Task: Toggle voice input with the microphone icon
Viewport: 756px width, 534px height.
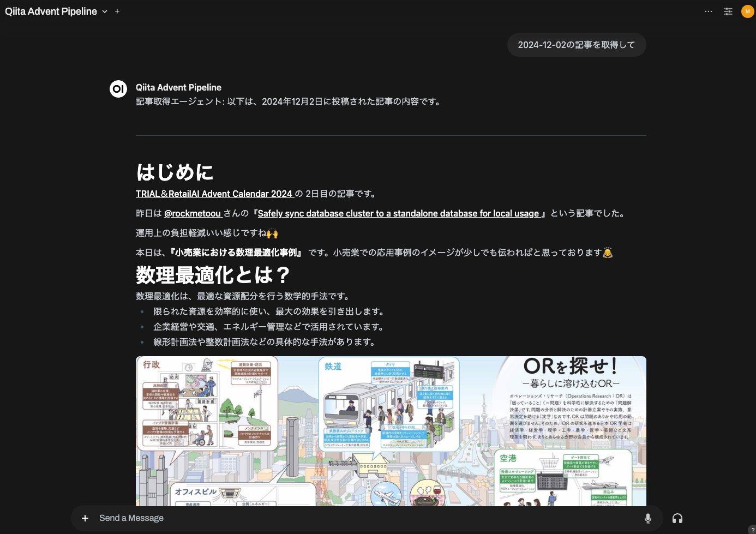Action: (648, 518)
